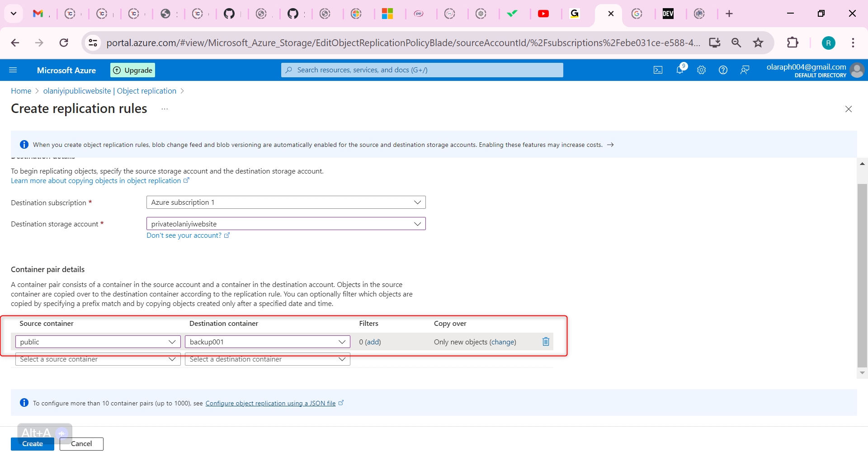Viewport: 868px width, 461px height.
Task: Open the Azure feedback icon
Action: [745, 70]
